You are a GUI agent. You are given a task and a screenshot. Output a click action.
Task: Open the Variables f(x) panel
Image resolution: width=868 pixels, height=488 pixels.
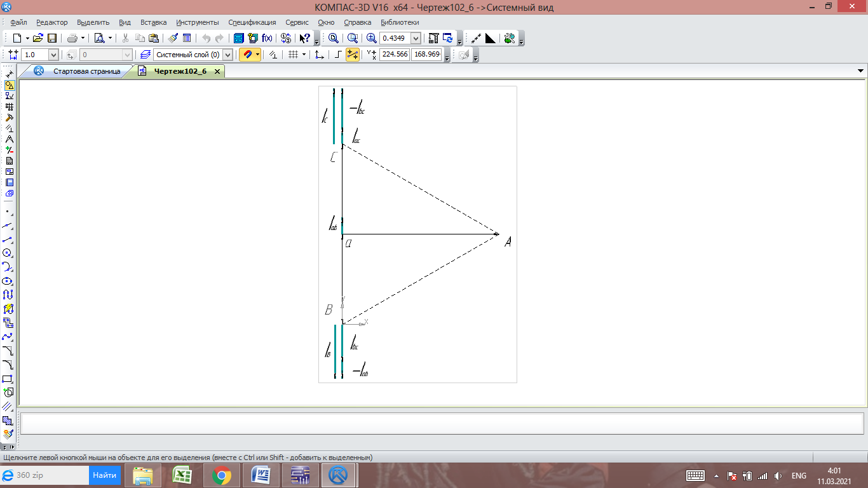[x=267, y=38]
